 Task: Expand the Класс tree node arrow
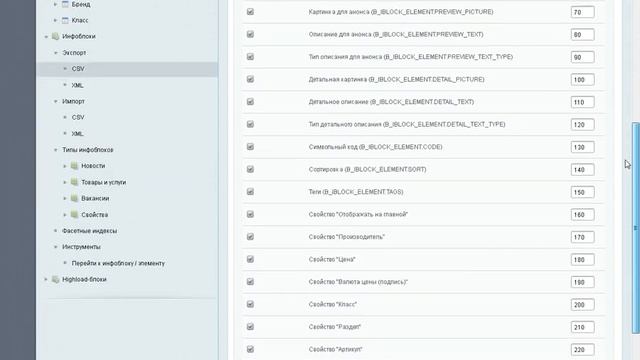pyautogui.click(x=56, y=20)
